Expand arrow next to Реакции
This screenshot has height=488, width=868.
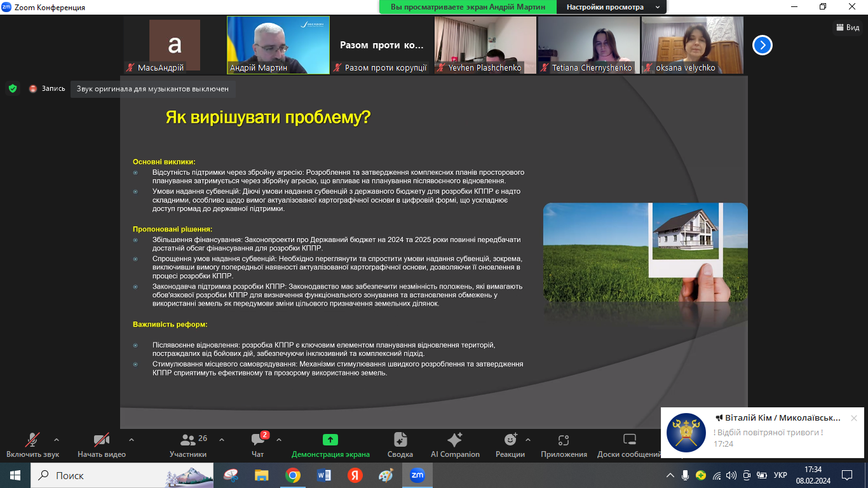[528, 440]
